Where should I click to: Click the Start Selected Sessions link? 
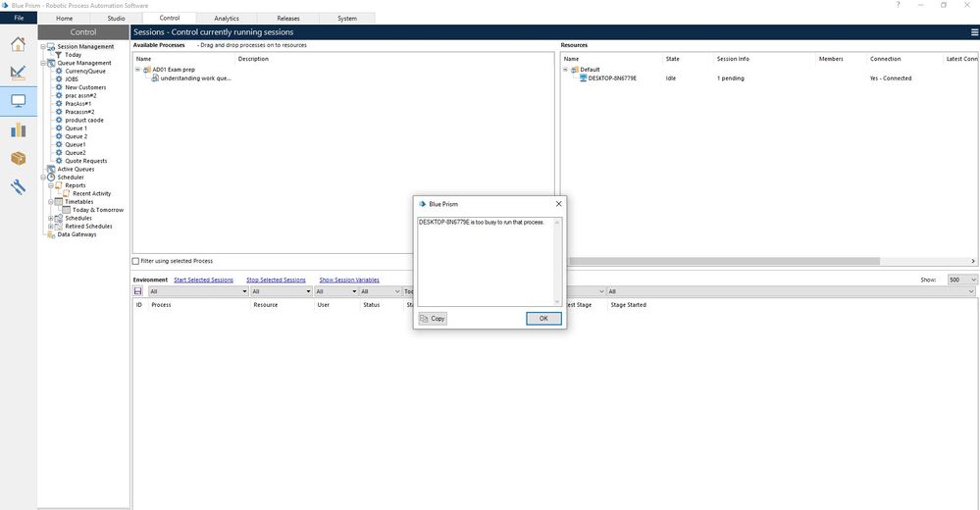(203, 280)
